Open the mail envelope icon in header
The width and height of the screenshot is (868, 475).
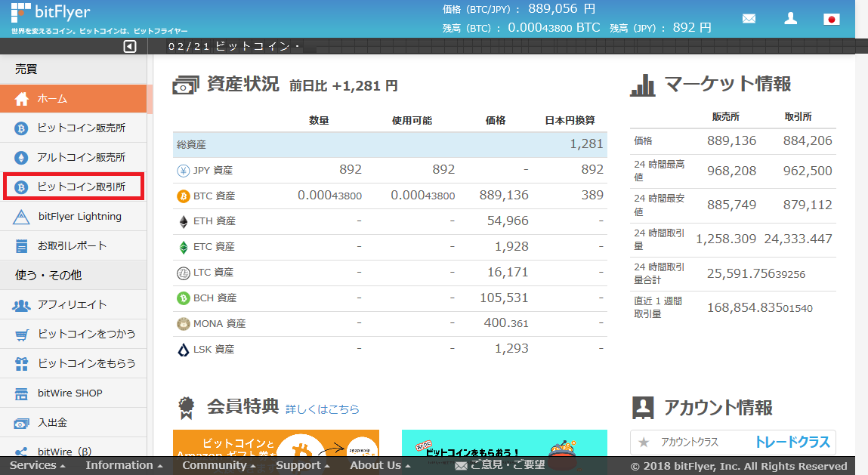pos(749,19)
